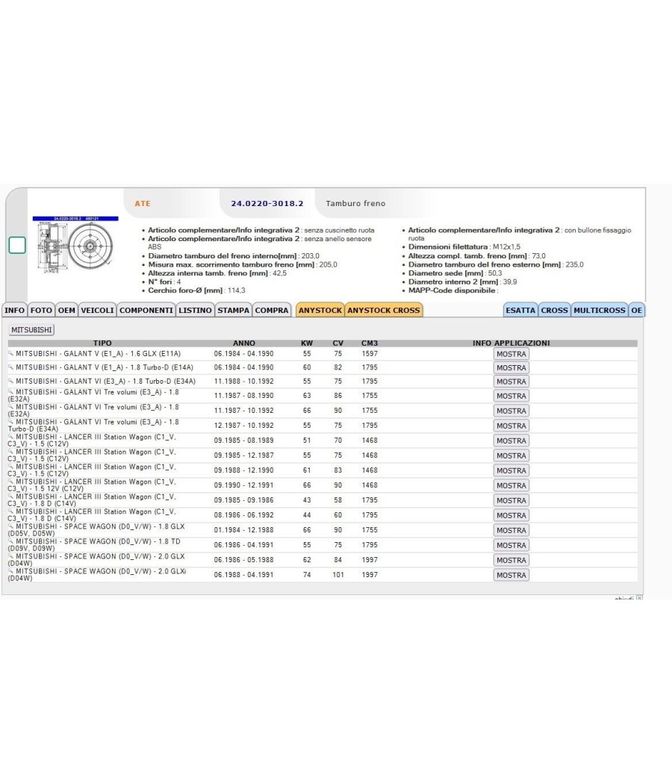This screenshot has width=672, height=784.
Task: Click MOSTRA on Lancer III 1.5 51 kW row
Action: point(511,441)
